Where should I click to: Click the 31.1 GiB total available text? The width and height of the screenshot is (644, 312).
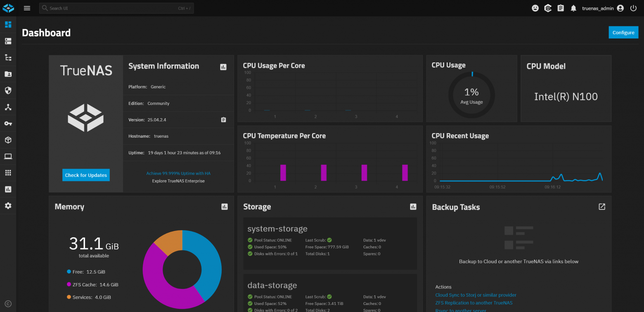pos(94,247)
